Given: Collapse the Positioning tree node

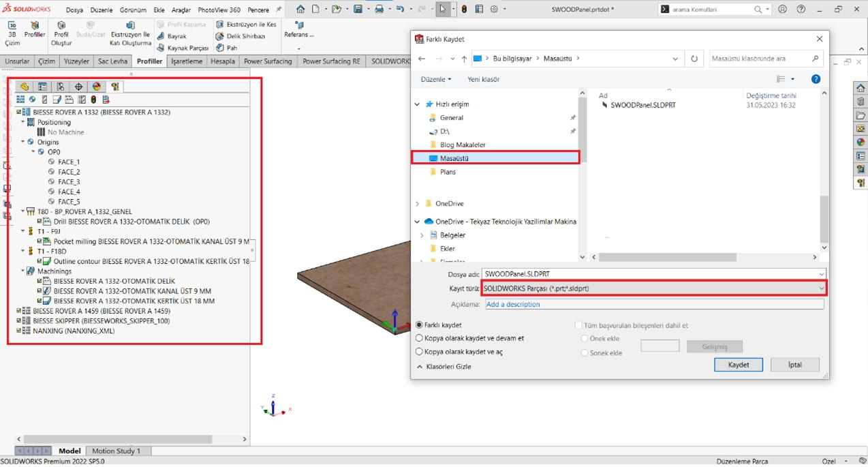Looking at the screenshot, I should point(22,122).
